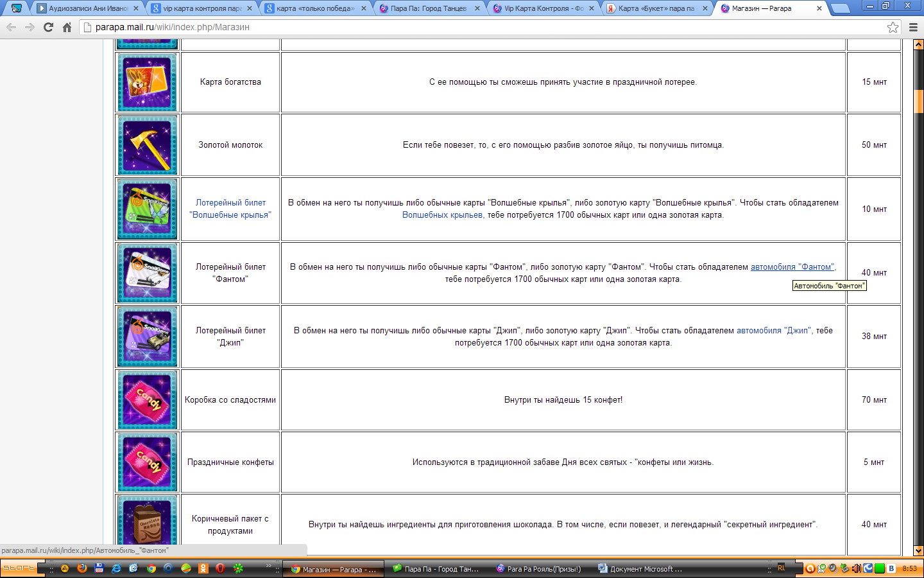
Task: Click the page scrollbar down arrow
Action: [x=918, y=550]
